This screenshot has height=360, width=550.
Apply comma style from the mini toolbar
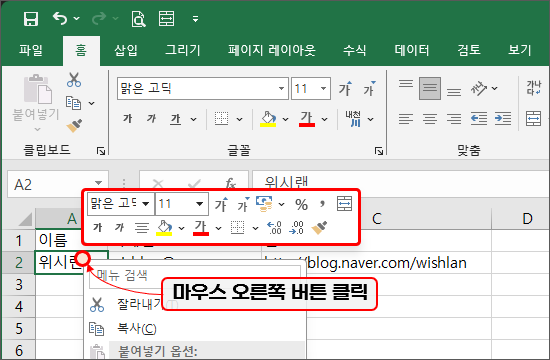322,204
